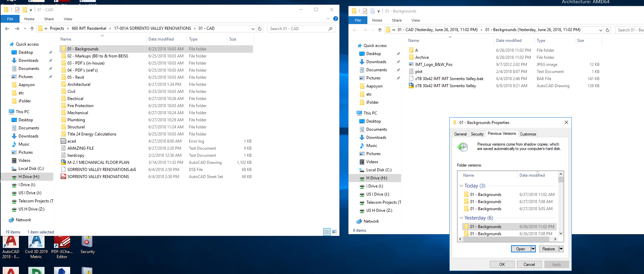Viewport: 644px width, 274px height.
Task: Open the Share ribbon tab in left window
Action: point(49,19)
